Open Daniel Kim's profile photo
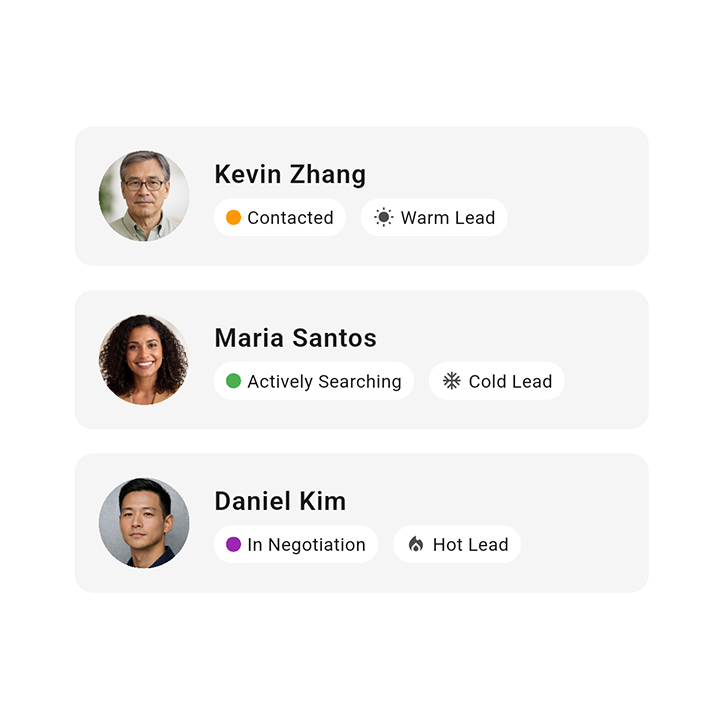The image size is (720, 720). [144, 523]
